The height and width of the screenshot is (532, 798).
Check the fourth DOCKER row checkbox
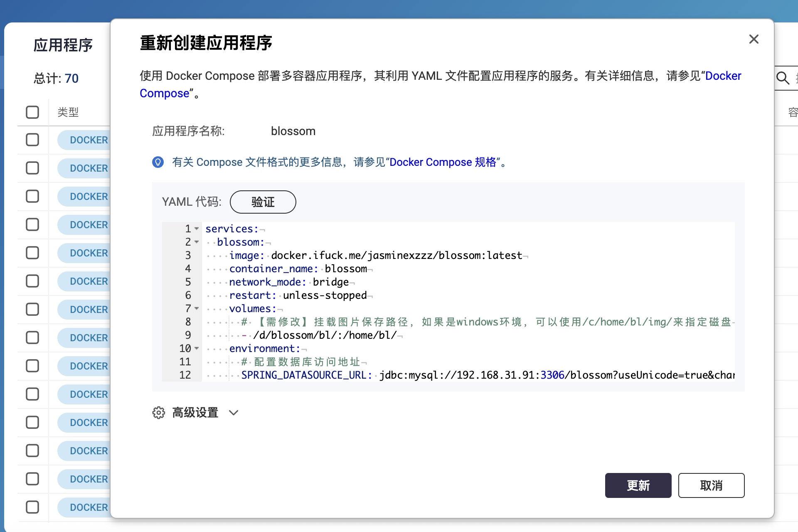tap(32, 225)
